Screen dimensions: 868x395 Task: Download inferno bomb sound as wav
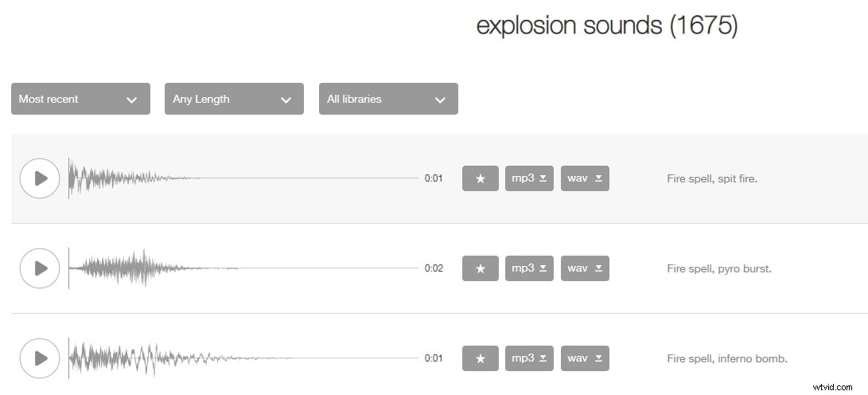click(x=585, y=358)
